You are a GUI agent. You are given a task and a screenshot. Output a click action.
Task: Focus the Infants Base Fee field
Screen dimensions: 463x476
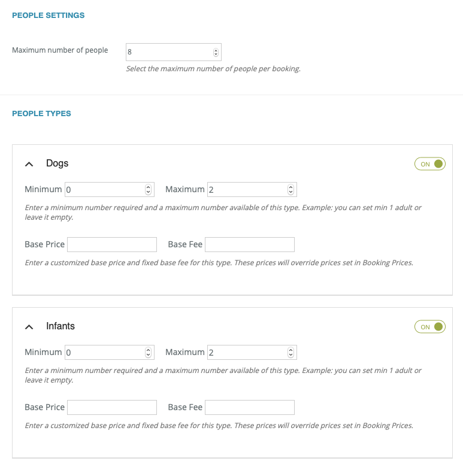pyautogui.click(x=250, y=407)
